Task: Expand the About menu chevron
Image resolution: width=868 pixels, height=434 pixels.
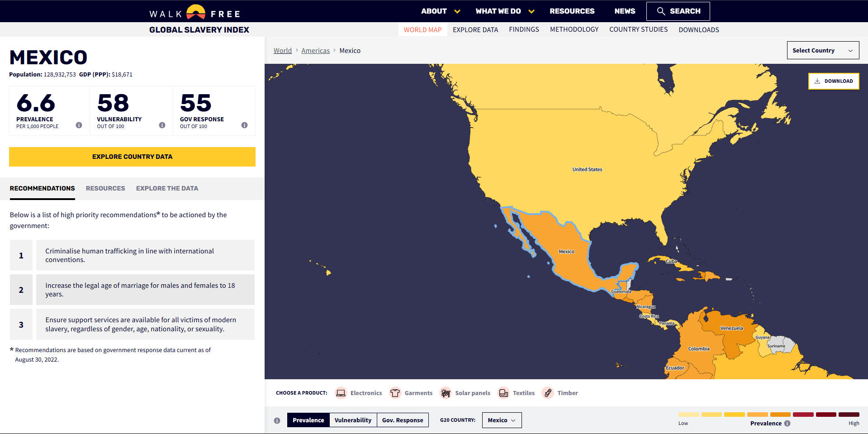Action: [457, 11]
